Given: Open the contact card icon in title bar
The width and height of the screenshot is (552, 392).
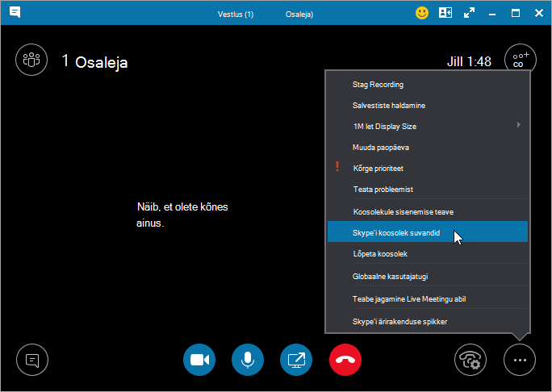Looking at the screenshot, I should (445, 13).
